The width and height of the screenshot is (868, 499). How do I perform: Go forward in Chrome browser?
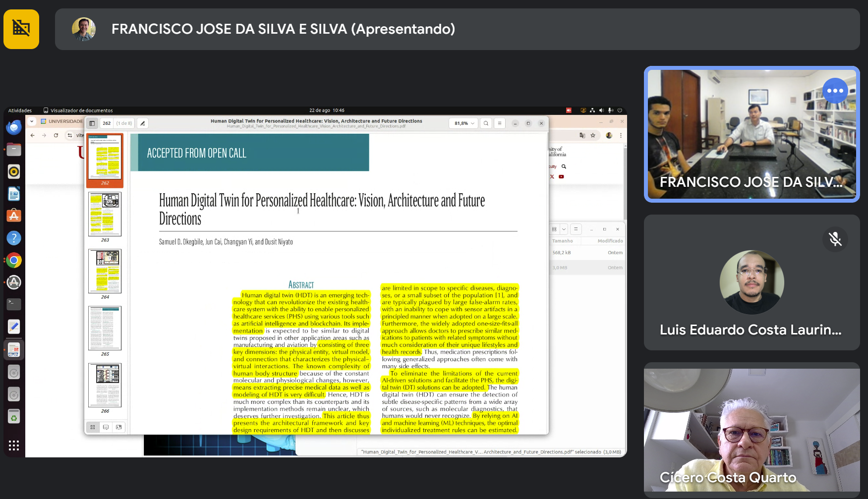(x=44, y=135)
